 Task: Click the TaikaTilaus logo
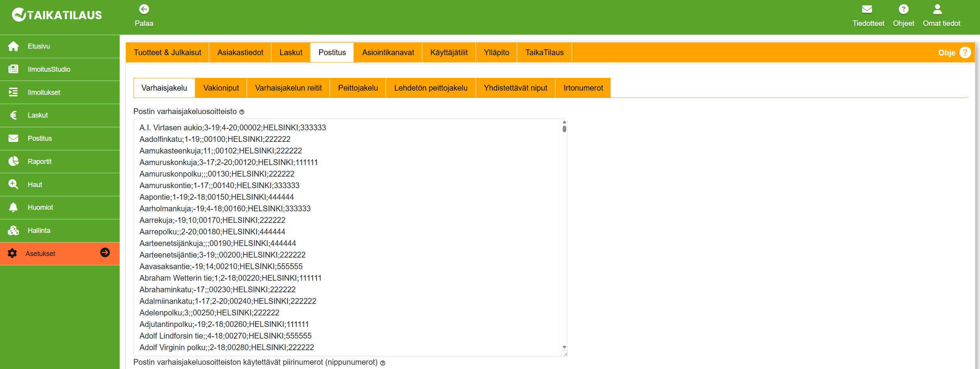click(57, 15)
